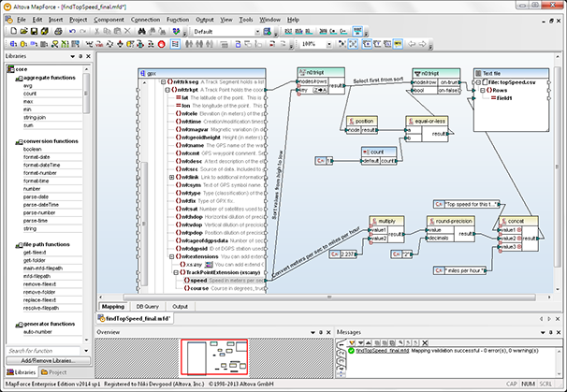
Task: Click the gpx component title icon
Action: coord(141,73)
